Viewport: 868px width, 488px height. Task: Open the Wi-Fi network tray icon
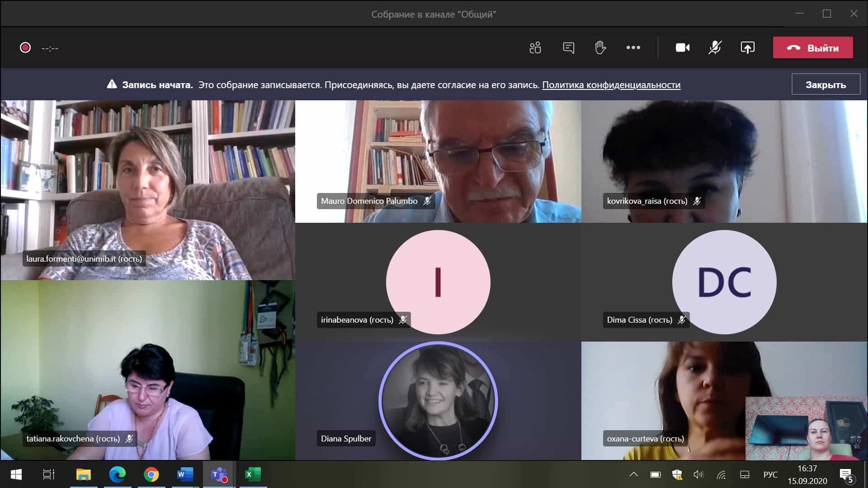tap(721, 474)
